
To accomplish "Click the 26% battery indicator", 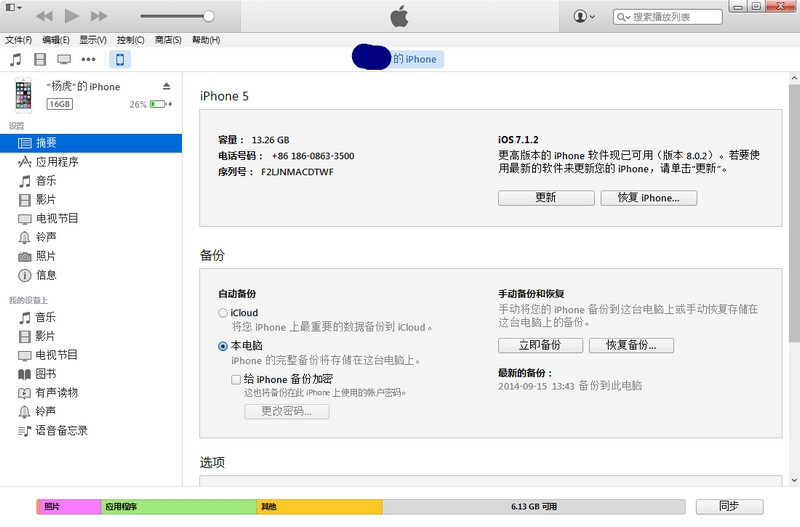I will pyautogui.click(x=151, y=104).
